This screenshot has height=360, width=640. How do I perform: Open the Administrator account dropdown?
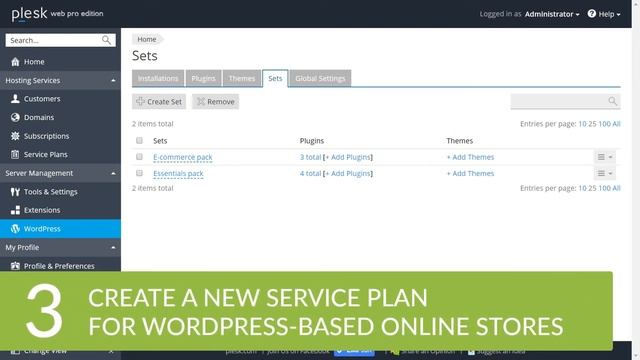552,14
